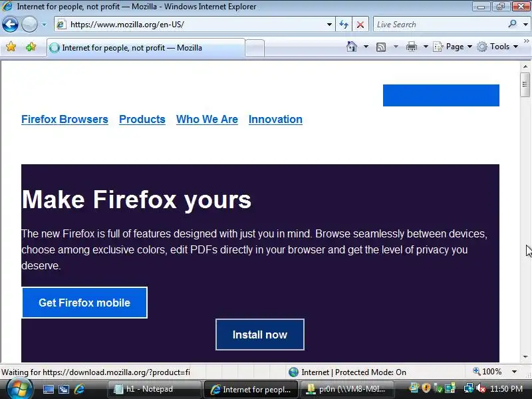Print the page using the printer icon
Screen dimensions: 532x399
coord(411,47)
